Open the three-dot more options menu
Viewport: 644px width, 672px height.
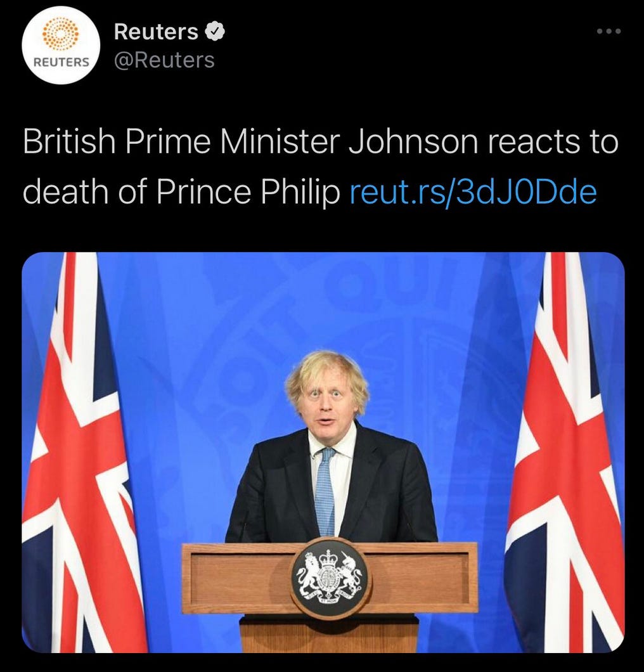click(x=609, y=31)
